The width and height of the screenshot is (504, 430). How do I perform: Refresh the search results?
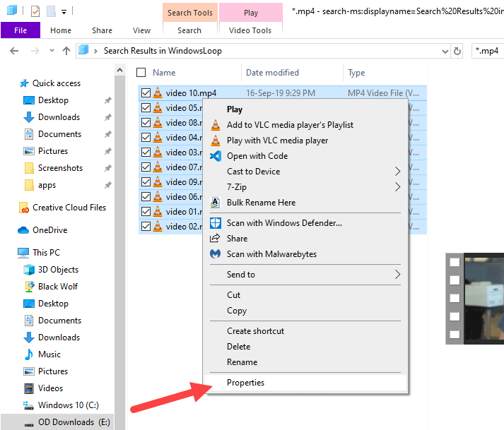tap(457, 51)
